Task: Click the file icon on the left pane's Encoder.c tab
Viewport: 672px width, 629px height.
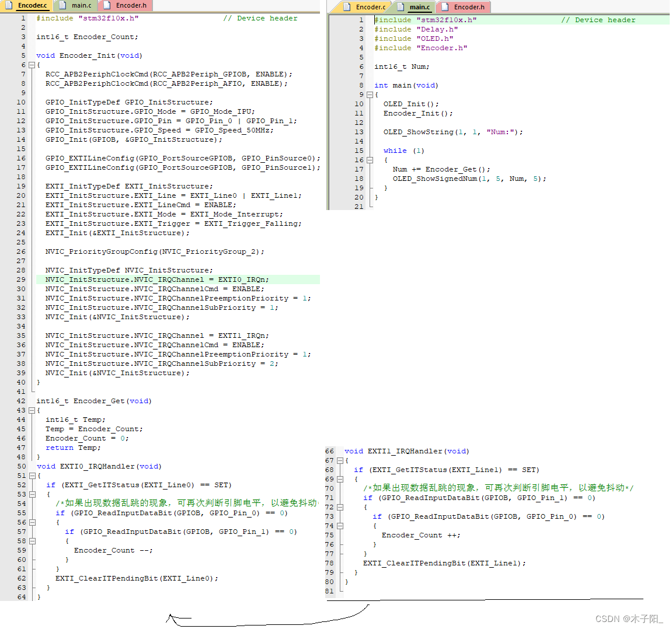Action: coord(9,5)
